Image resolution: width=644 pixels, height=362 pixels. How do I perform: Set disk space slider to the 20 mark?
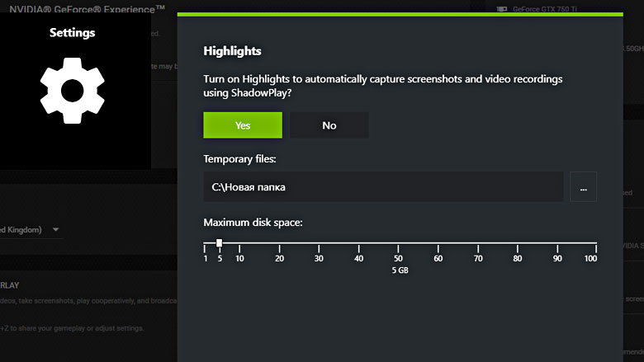tap(279, 243)
